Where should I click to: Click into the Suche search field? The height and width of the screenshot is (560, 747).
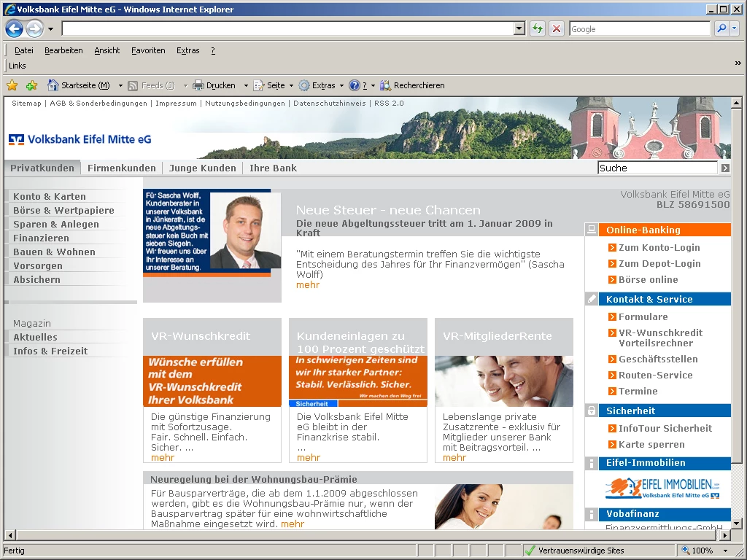click(x=657, y=168)
